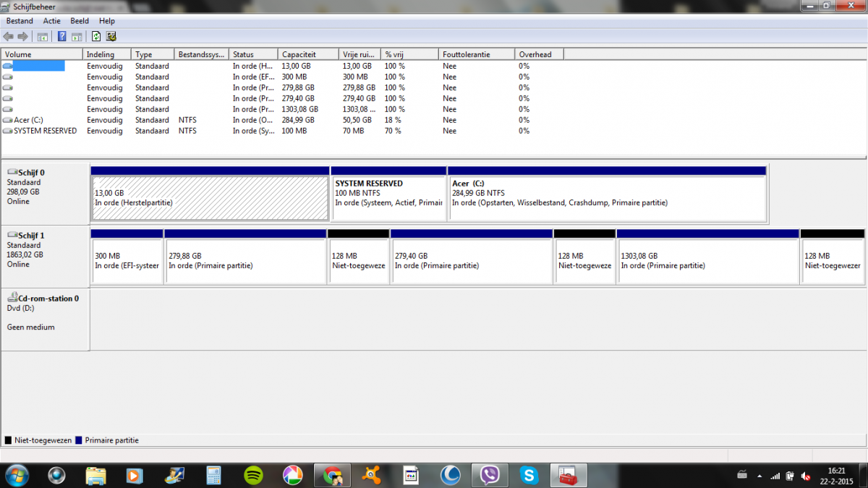
Task: Click the black Niet-toegewezen legend swatch
Action: click(8, 440)
